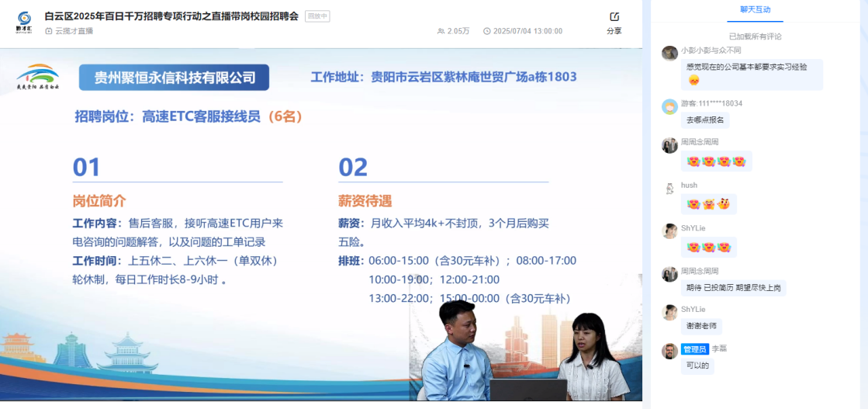Click the three-emoji comment under hush
The width and height of the screenshot is (868, 409).
[x=708, y=204]
